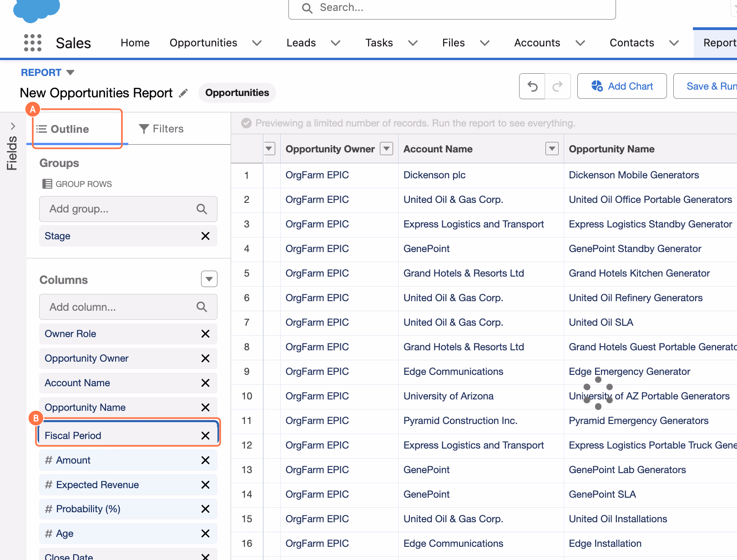Click the Add column input field
The height and width of the screenshot is (560, 737).
pyautogui.click(x=128, y=307)
